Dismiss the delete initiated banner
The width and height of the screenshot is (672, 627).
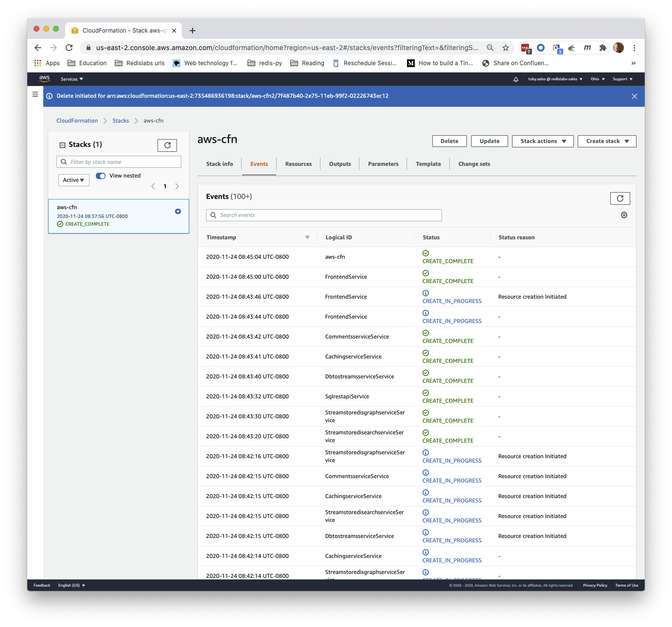634,96
